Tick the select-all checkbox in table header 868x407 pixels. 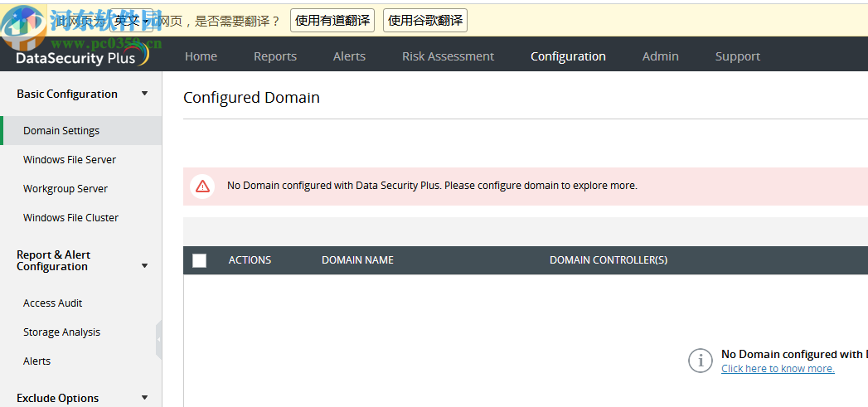tap(199, 260)
